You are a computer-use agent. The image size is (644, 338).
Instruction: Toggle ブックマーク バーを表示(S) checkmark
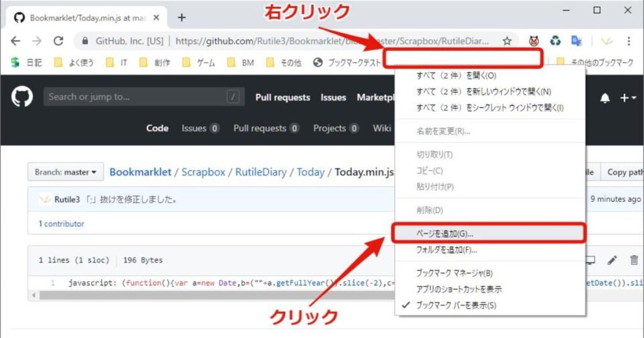490,305
